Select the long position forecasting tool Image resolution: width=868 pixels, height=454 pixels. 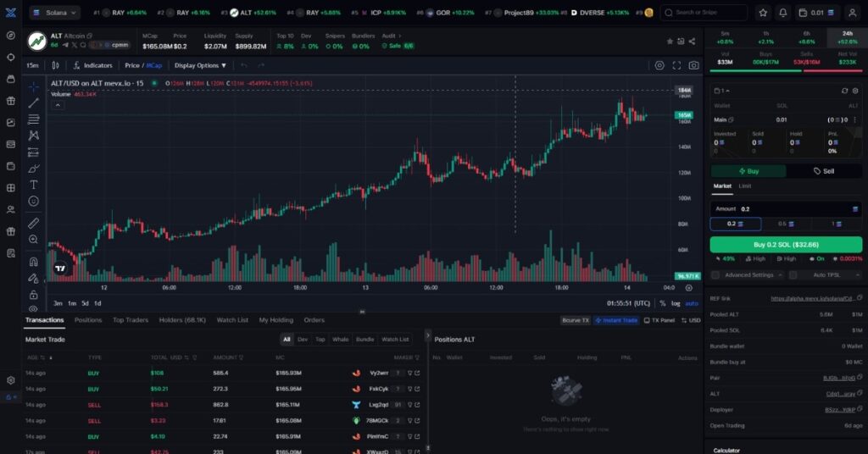(34, 152)
